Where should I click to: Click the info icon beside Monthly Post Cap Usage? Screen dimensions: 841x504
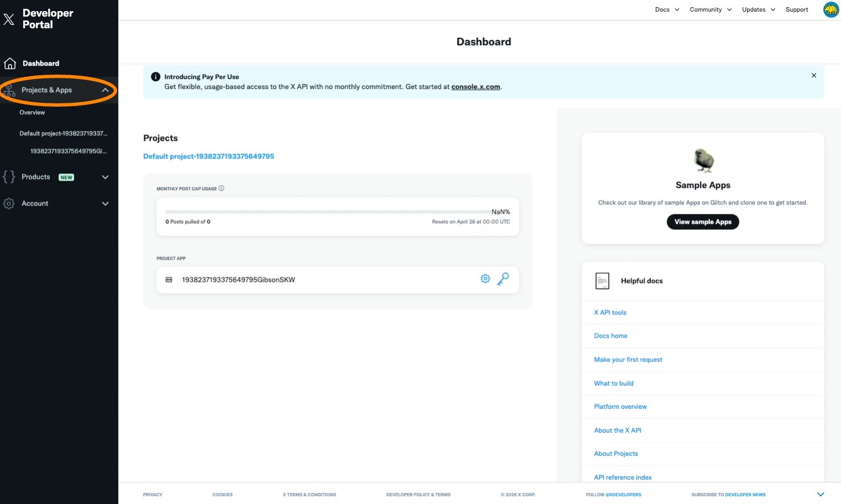tap(222, 188)
